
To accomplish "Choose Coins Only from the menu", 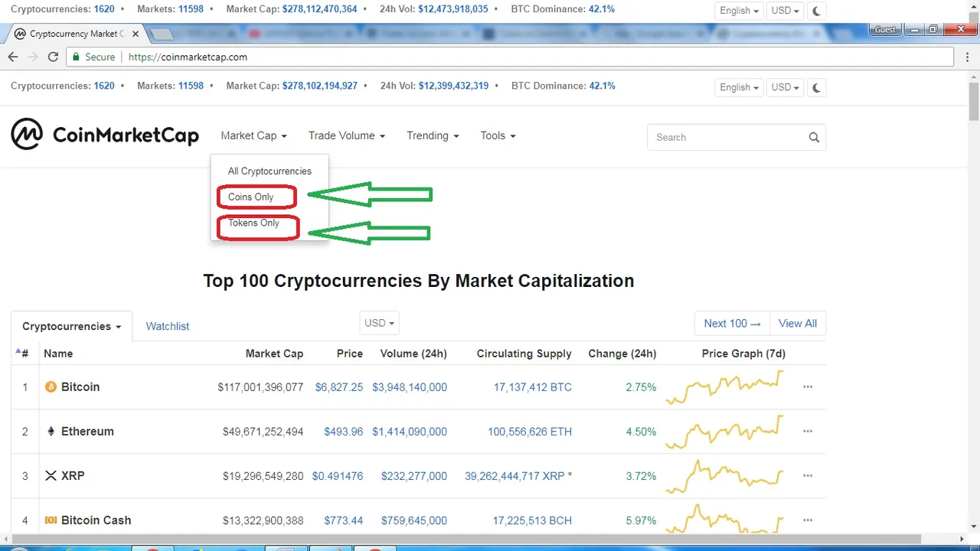I will (x=250, y=197).
